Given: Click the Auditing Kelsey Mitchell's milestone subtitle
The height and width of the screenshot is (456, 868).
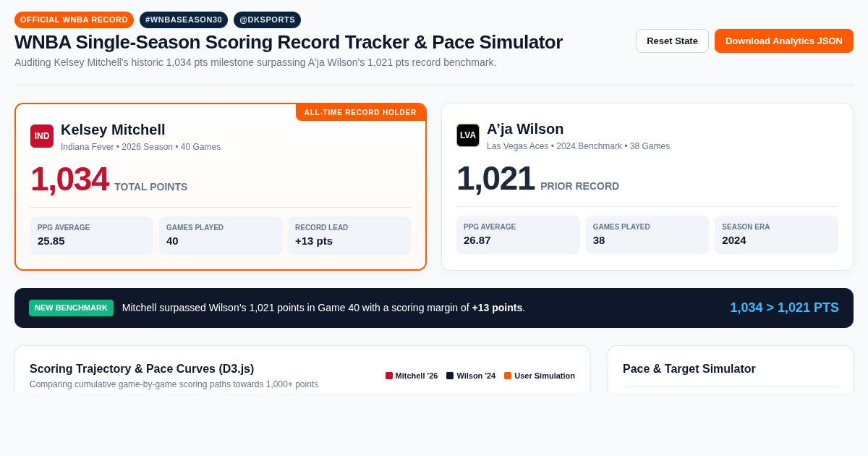Looking at the screenshot, I should click(x=255, y=62).
